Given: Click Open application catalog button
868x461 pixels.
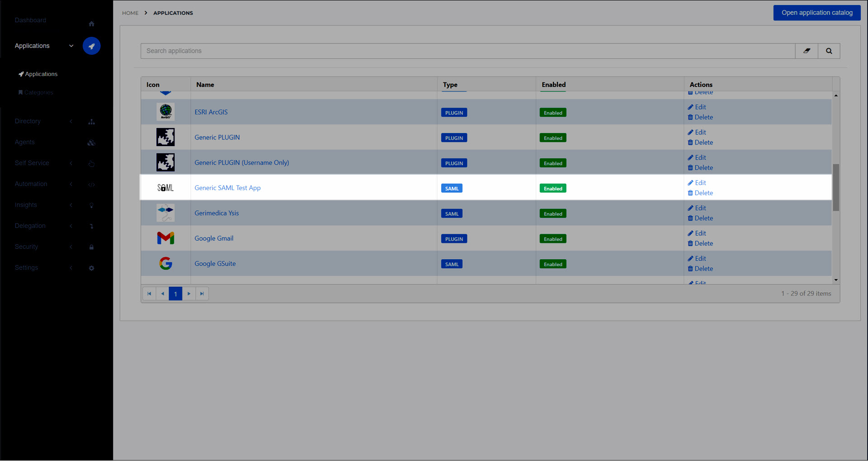Looking at the screenshot, I should click(x=817, y=13).
